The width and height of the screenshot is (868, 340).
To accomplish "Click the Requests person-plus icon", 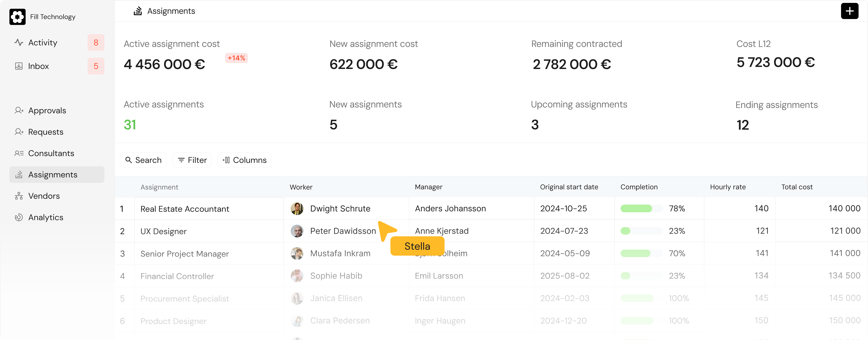I will [x=19, y=132].
